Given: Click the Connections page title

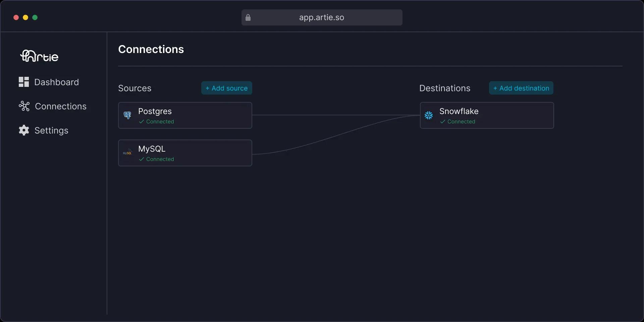Looking at the screenshot, I should [151, 49].
